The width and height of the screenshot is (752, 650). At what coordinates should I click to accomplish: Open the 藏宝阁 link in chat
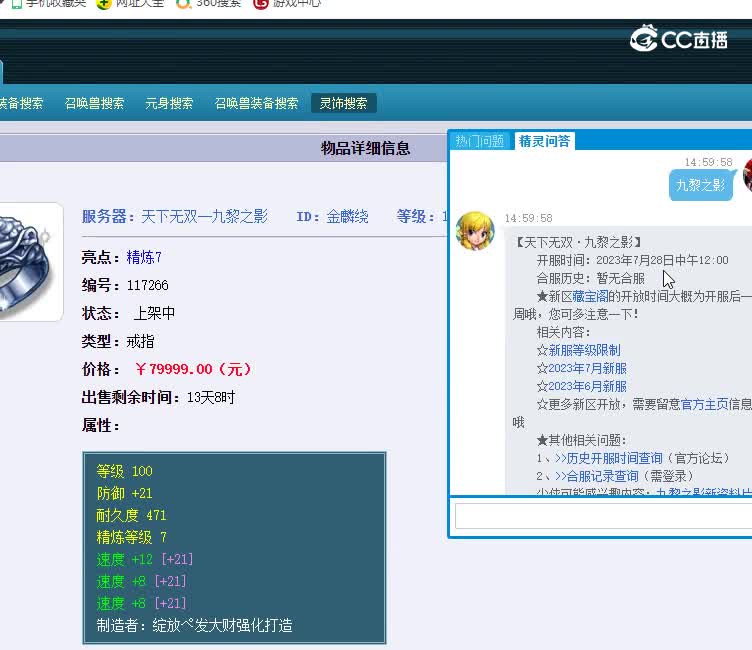(590, 296)
